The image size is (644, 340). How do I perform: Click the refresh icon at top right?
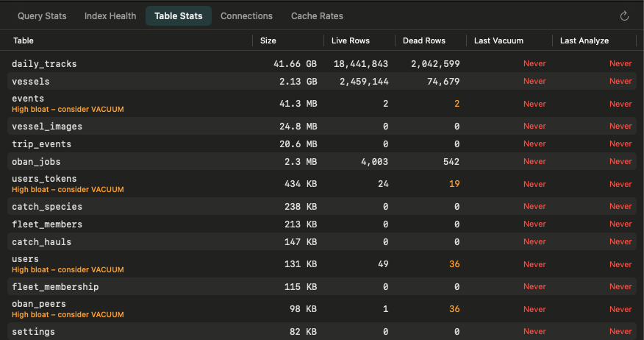(624, 16)
